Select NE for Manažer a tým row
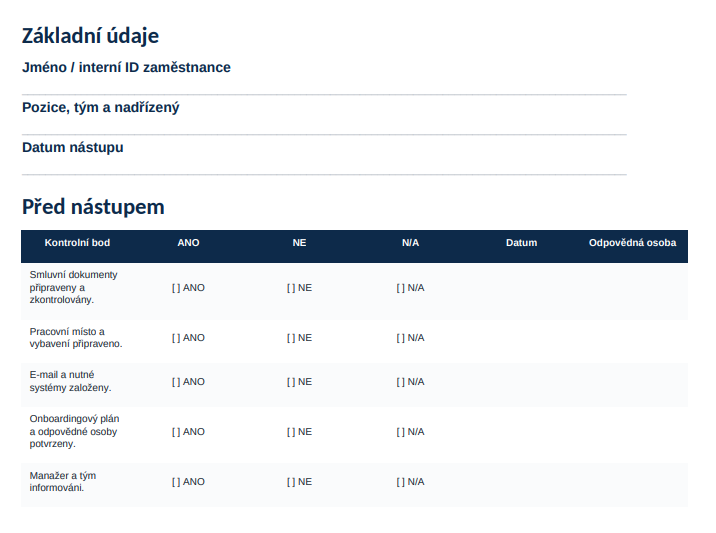Viewport: 716px width, 533px height. (x=299, y=482)
